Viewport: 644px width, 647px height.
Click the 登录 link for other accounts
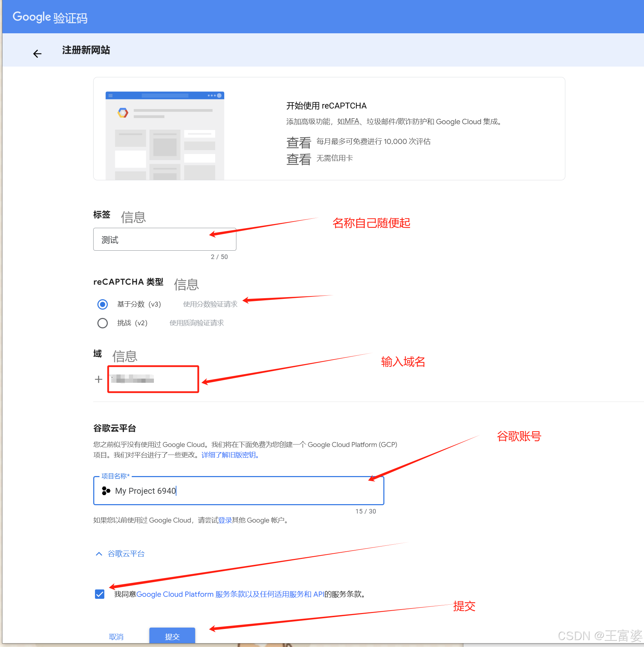pyautogui.click(x=225, y=520)
